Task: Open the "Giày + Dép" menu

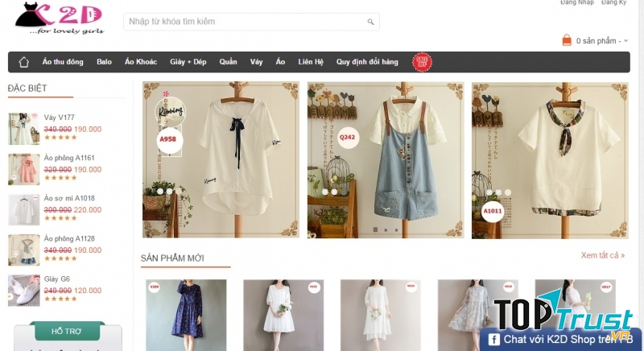Action: point(188,62)
